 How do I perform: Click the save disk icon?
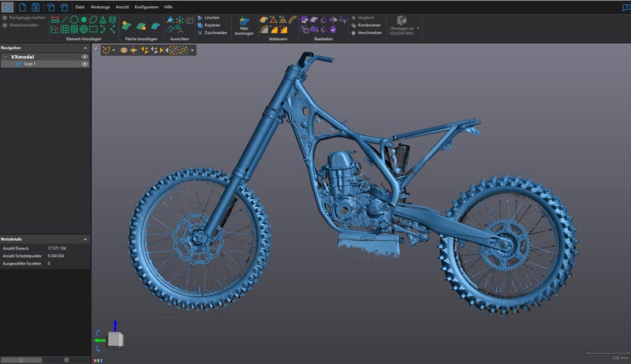[x=35, y=7]
